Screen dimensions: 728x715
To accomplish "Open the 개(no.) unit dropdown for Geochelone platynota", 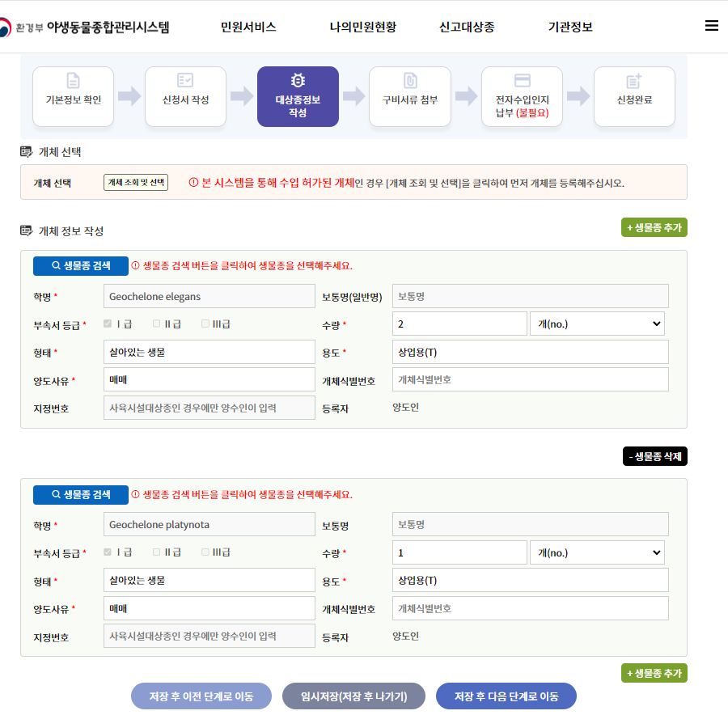I will coord(597,552).
